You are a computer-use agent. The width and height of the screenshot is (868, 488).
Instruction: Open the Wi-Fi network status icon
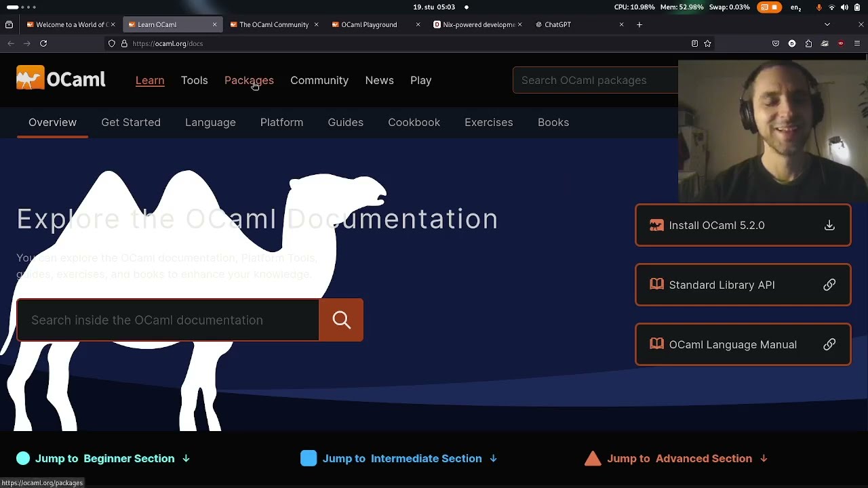point(832,7)
